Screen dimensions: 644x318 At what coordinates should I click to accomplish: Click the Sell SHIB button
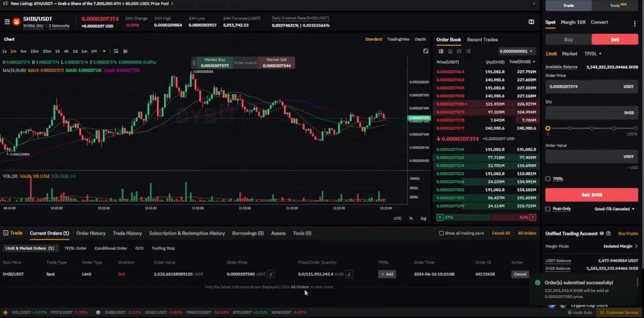coord(592,195)
